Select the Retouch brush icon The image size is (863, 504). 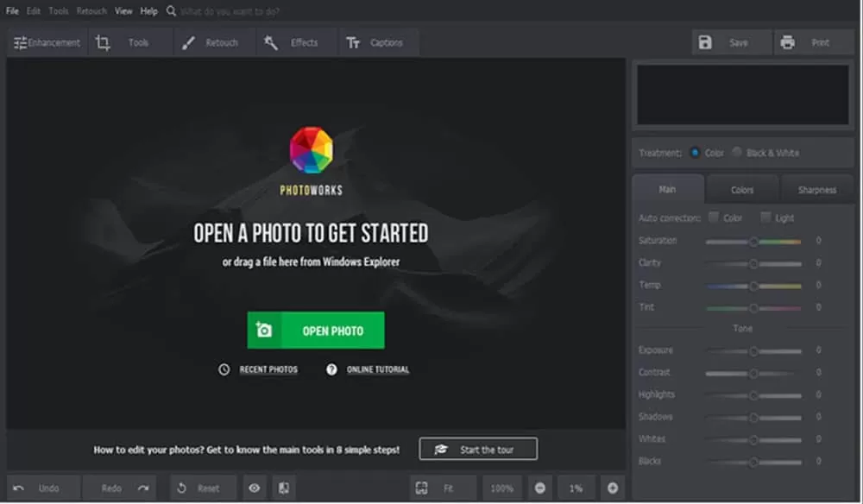[188, 43]
